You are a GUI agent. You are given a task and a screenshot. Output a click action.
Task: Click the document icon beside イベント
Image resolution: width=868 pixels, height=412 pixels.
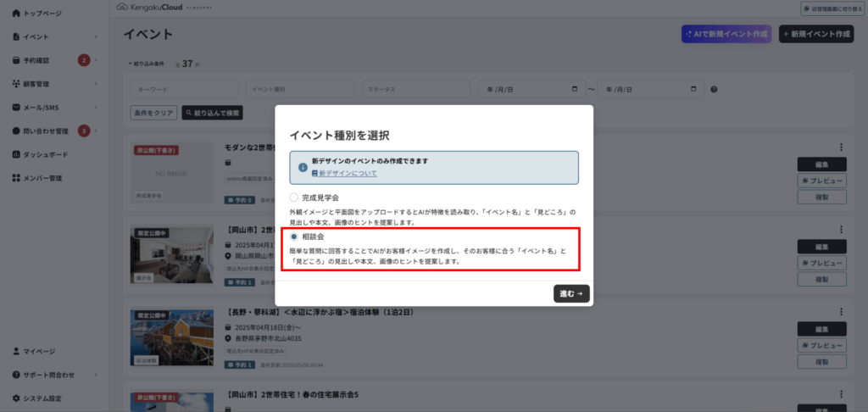(x=16, y=36)
